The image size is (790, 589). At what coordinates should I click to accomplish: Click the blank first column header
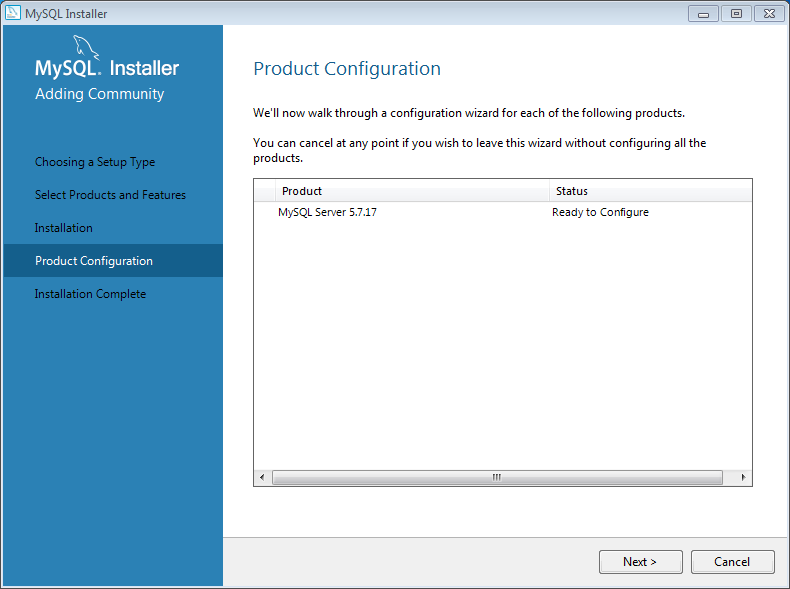click(265, 191)
